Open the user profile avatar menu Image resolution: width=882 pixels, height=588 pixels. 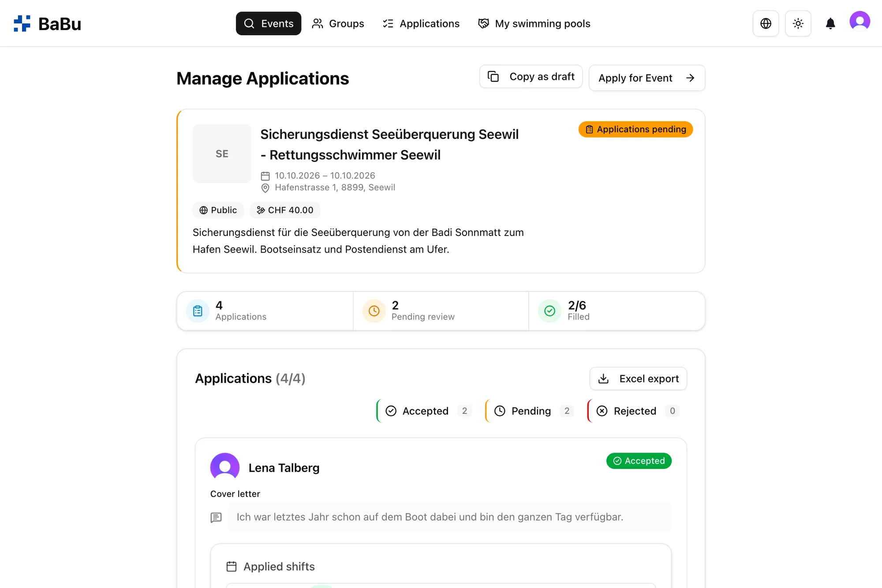(860, 21)
